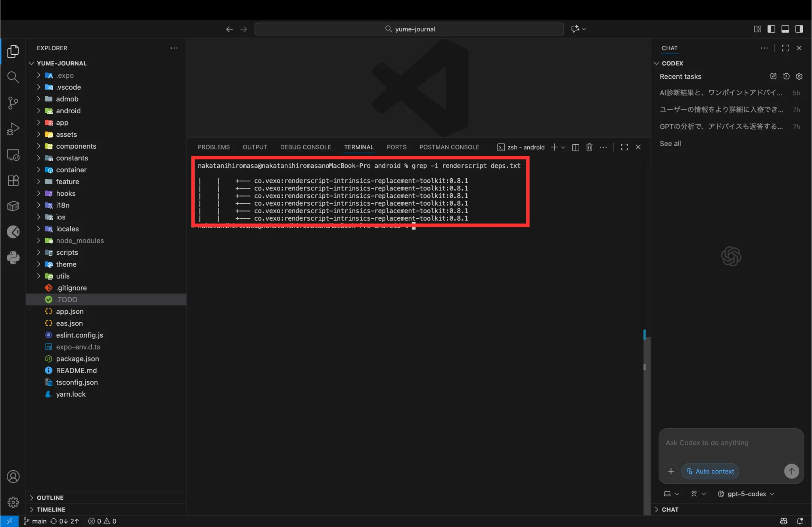
Task: Kill the active terminal with the trash icon
Action: click(x=589, y=147)
